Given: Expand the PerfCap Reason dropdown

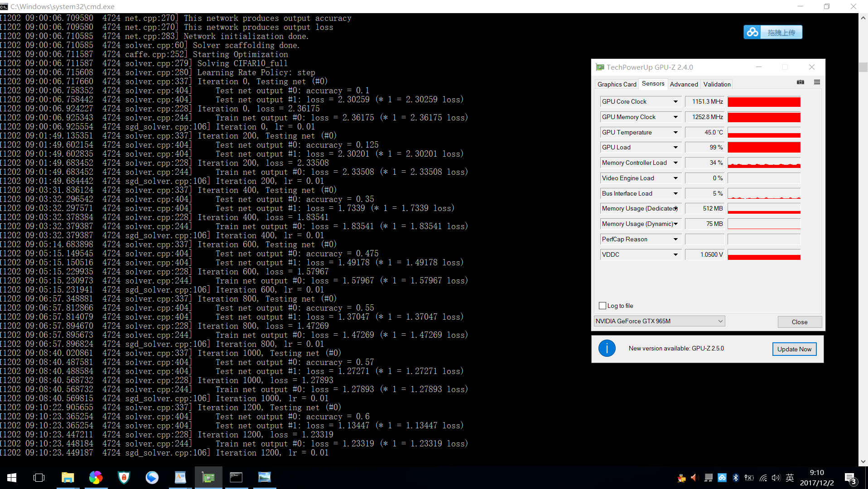Looking at the screenshot, I should click(675, 240).
